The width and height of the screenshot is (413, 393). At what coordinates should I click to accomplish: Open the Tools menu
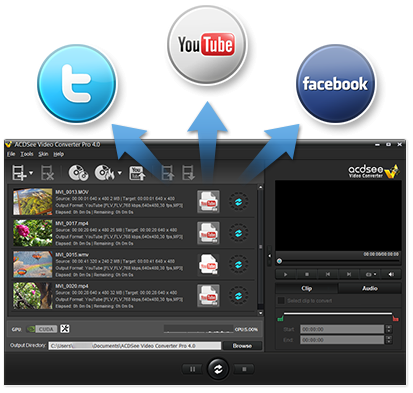pos(27,154)
